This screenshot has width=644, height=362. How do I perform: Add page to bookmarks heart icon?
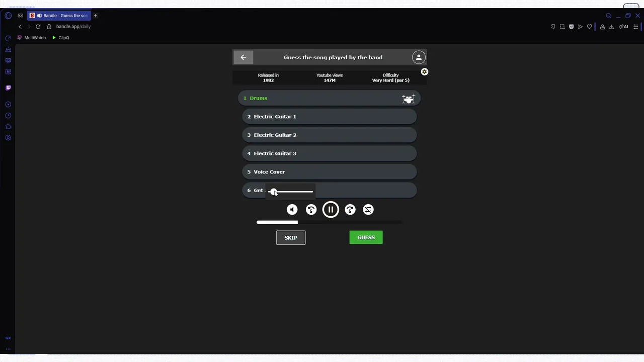589,27
